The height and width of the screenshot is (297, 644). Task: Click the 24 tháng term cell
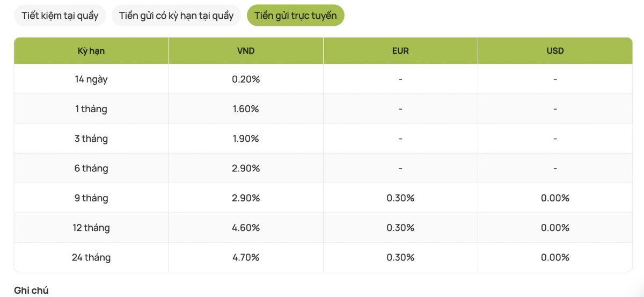click(91, 257)
